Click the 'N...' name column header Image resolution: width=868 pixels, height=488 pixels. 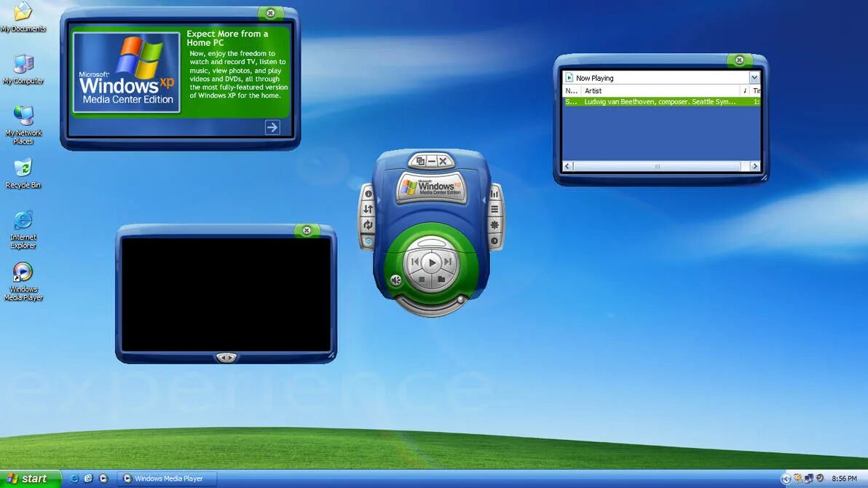572,91
